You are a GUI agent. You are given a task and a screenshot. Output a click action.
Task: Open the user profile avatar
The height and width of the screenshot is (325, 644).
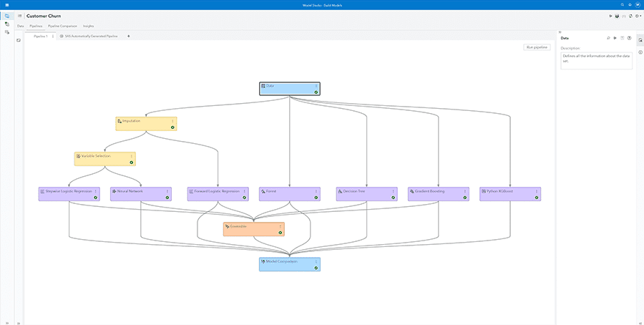pos(638,5)
